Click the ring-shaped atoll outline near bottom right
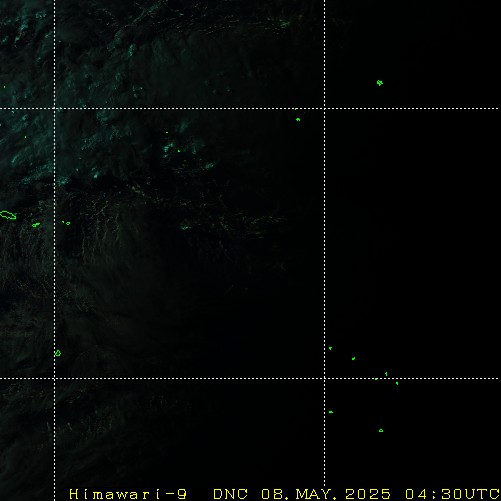This screenshot has height=501, width=501. tap(381, 431)
